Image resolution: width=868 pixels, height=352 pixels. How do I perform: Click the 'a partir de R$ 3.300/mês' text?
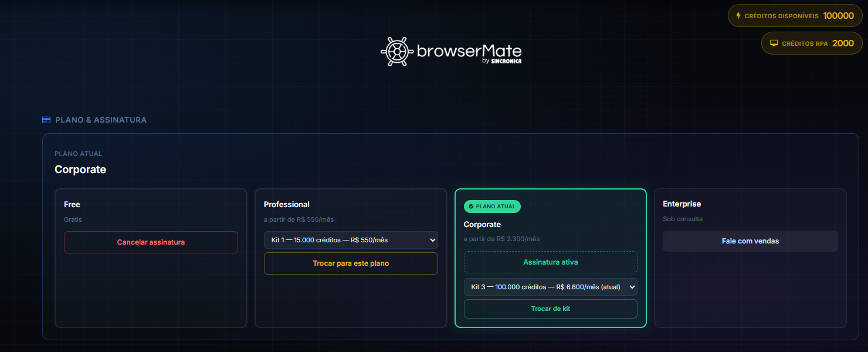tap(501, 239)
